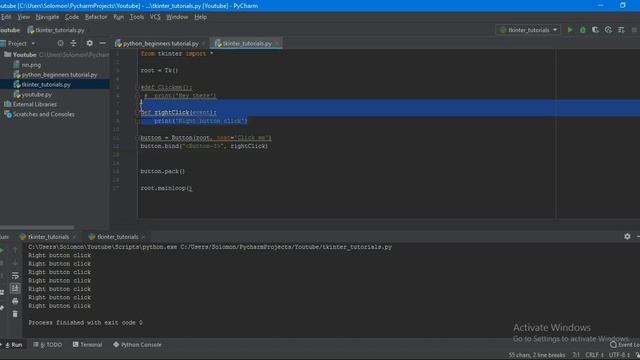Open the TODO tool window

[48, 345]
